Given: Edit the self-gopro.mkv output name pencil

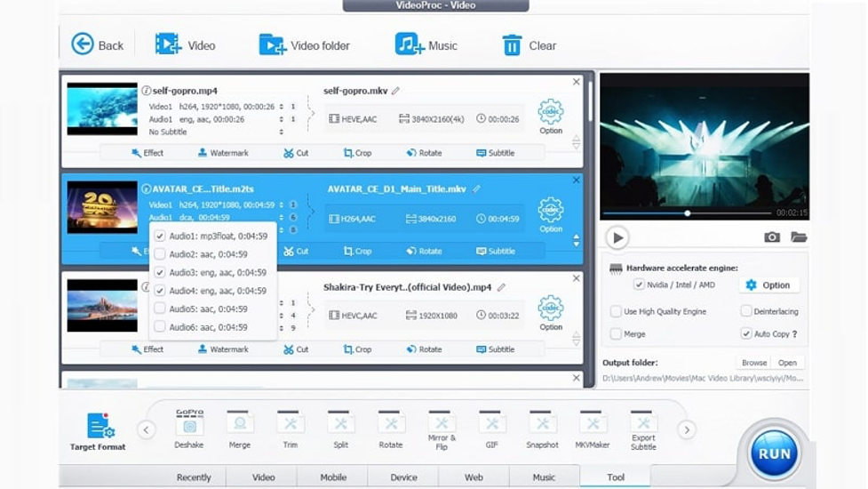Looking at the screenshot, I should point(395,91).
